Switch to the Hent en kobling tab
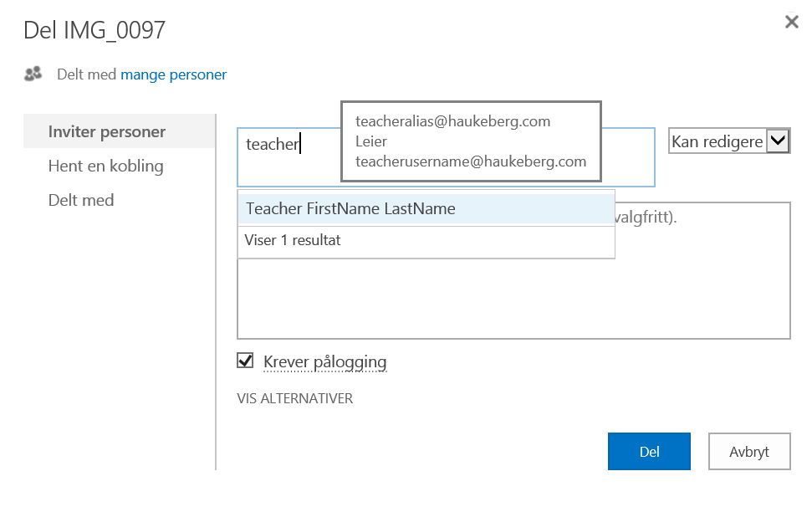The width and height of the screenshot is (812, 507). tap(105, 166)
